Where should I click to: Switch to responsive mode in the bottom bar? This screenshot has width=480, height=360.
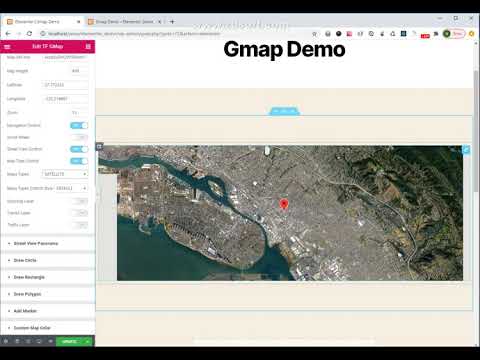coord(39,341)
